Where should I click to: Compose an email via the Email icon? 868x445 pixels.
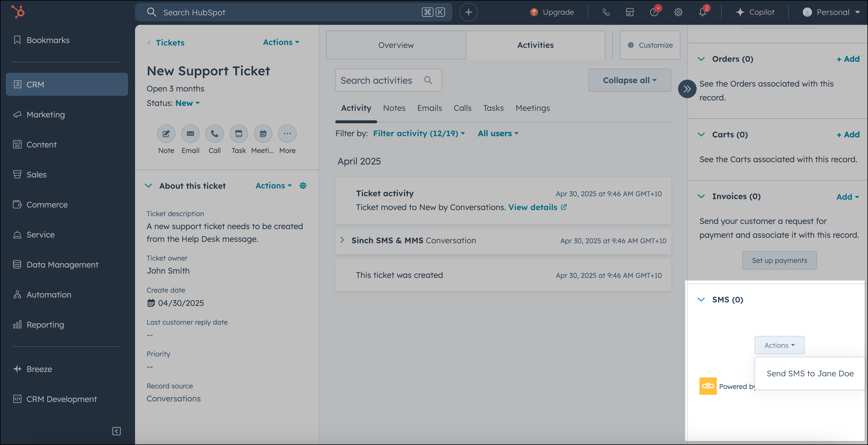pos(190,133)
